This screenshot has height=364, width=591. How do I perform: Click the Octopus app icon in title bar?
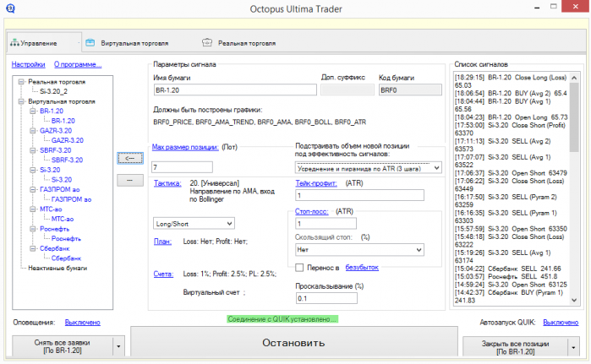click(10, 8)
